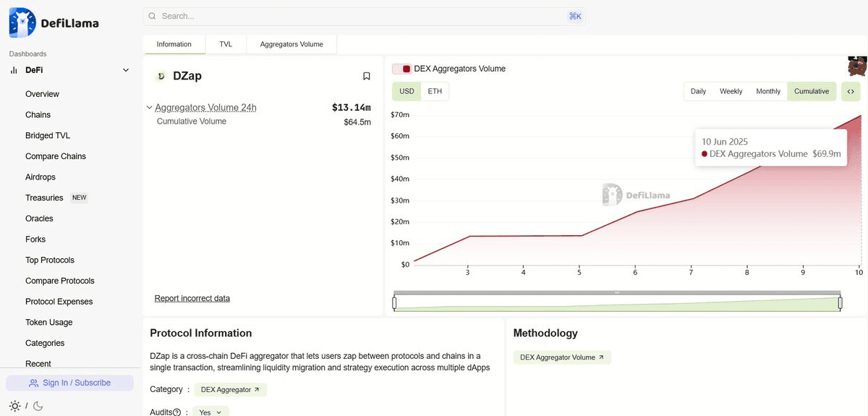Viewport: 868px width, 416px height.
Task: Open Bridged TVL page
Action: (48, 135)
